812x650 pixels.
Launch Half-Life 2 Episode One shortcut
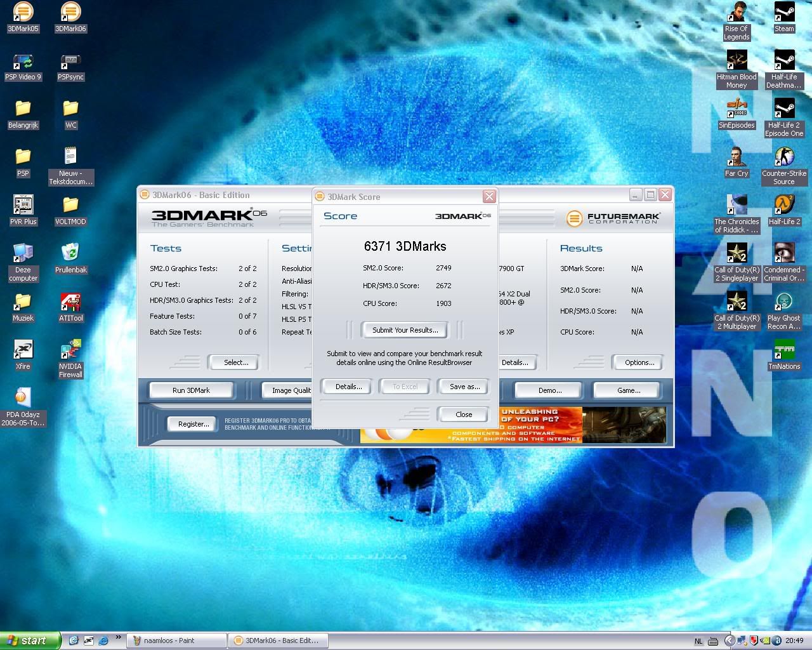click(784, 117)
